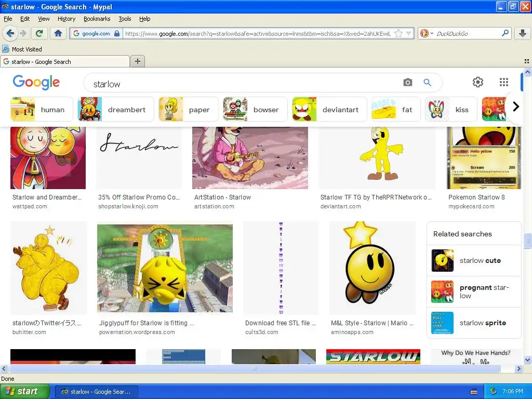The width and height of the screenshot is (532, 399).
Task: Filter results by the bowser chip
Action: coord(255,109)
